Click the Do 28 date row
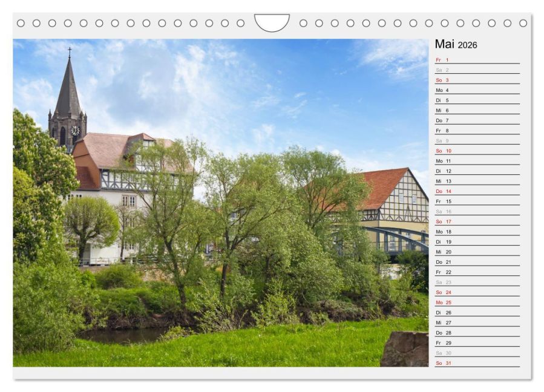This screenshot has width=544, height=392. click(477, 333)
